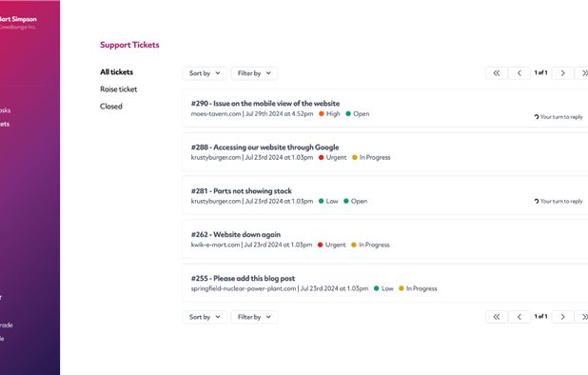The width and height of the screenshot is (588, 375).
Task: Open the top Filter by dropdown
Action: (x=254, y=73)
